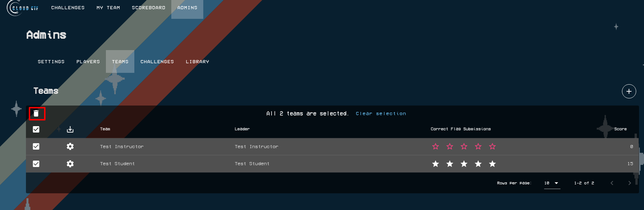Open My Team in the navigation
The width and height of the screenshot is (644, 210).
(x=108, y=8)
